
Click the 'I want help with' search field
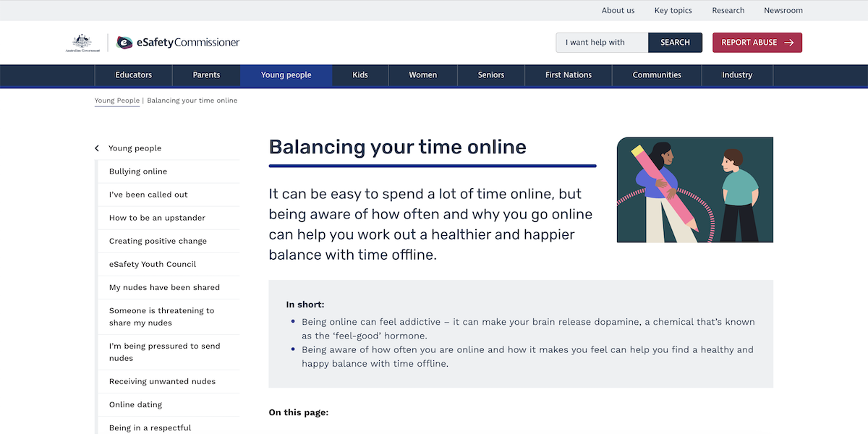601,43
